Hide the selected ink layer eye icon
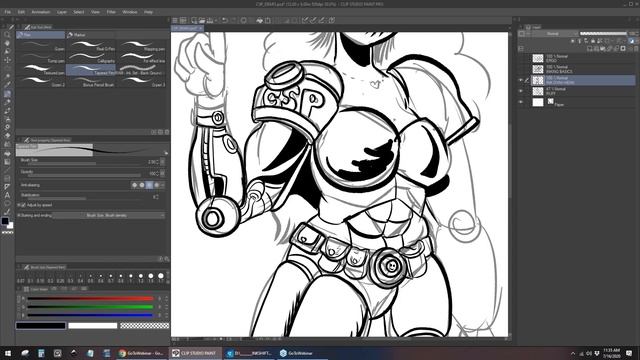The width and height of the screenshot is (640, 360). (520, 80)
